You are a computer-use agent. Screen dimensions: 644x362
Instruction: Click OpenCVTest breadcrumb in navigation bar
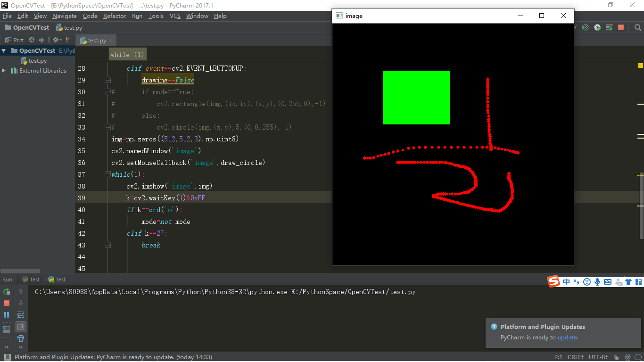tap(27, 28)
